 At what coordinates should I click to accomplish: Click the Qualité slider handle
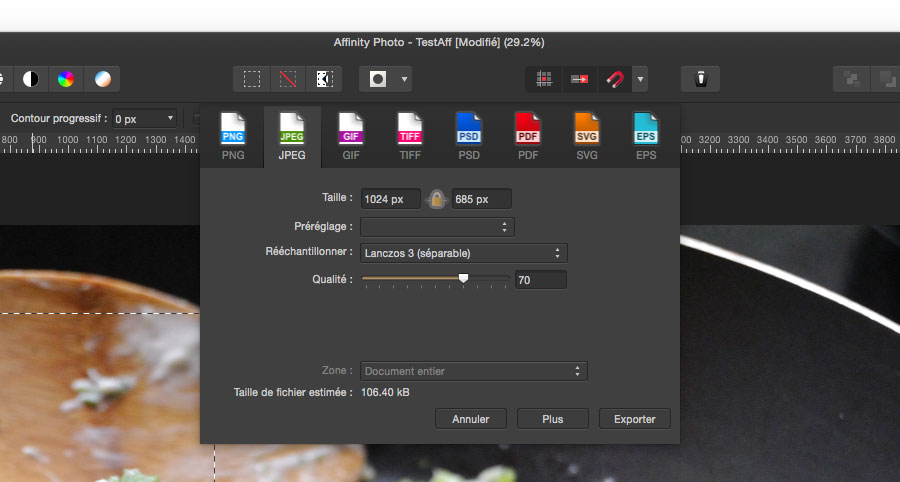click(463, 278)
